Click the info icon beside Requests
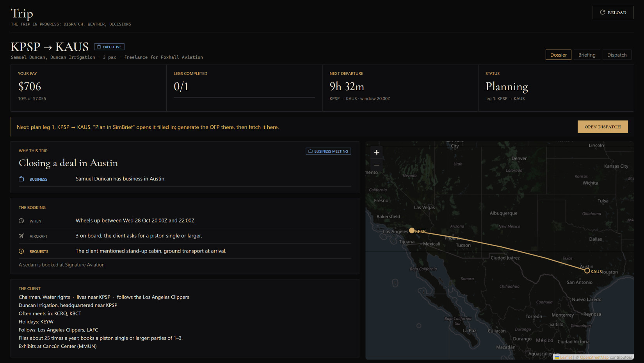 [x=21, y=251]
